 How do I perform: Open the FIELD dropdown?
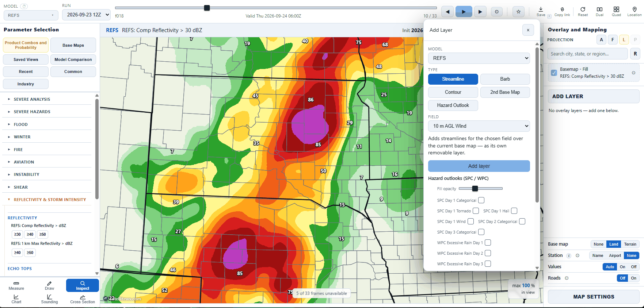[479, 126]
